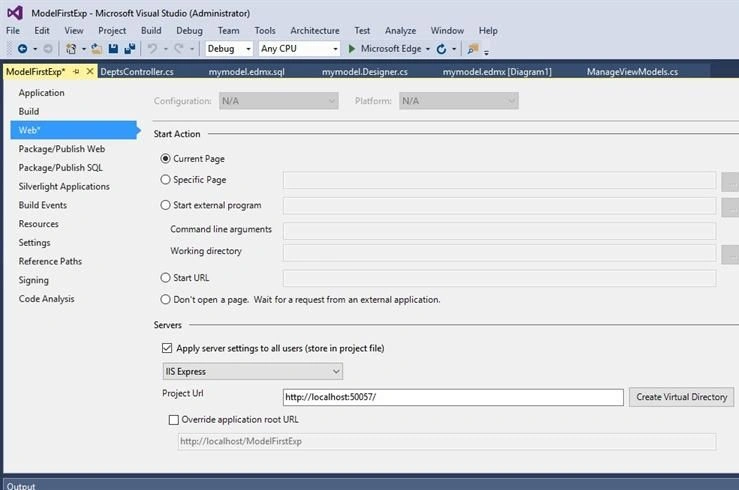Click into the Project Url text field

[x=453, y=397]
